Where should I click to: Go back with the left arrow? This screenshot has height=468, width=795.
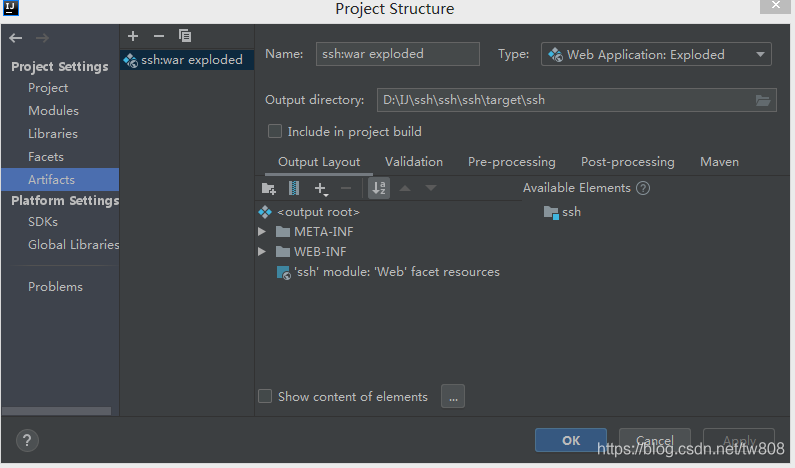click(x=16, y=38)
